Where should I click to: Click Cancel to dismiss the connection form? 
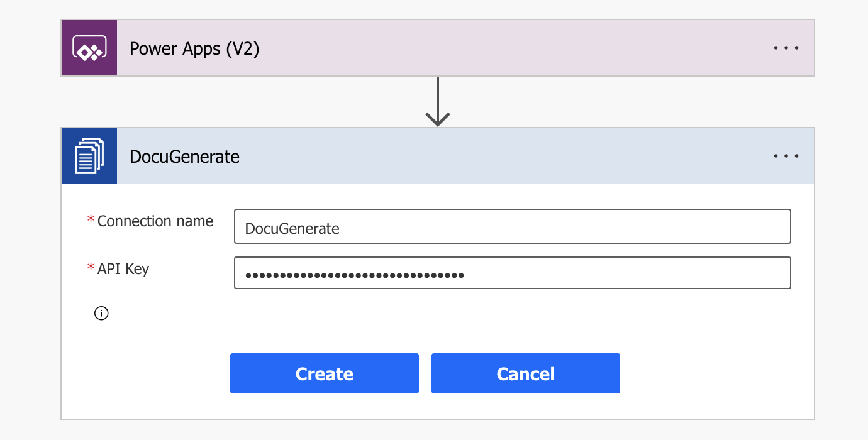pyautogui.click(x=525, y=373)
